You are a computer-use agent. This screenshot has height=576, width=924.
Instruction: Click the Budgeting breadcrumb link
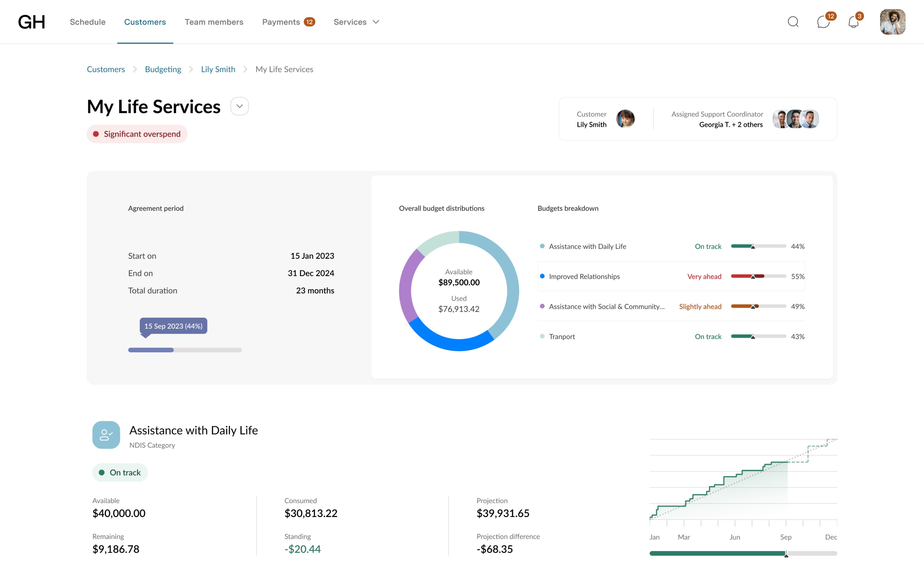(163, 69)
